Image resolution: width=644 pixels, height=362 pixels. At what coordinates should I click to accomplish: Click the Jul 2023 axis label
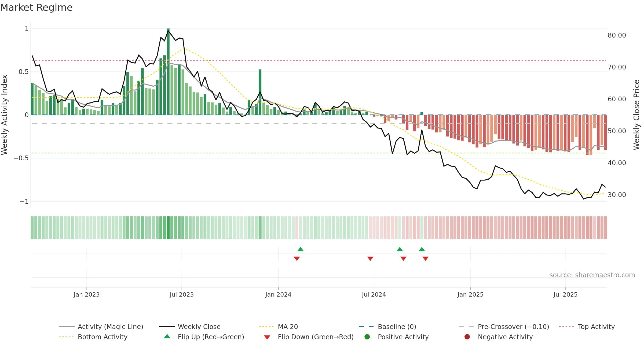tap(182, 294)
